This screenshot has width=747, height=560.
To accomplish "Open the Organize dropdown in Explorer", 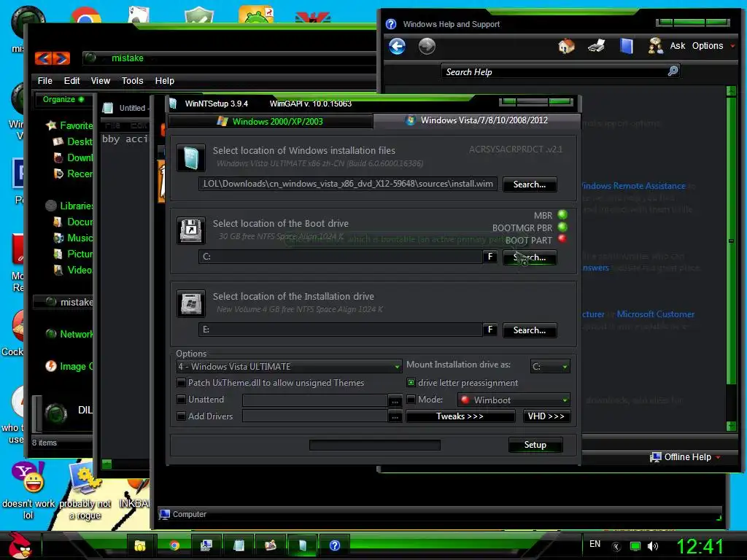I will coord(64,99).
